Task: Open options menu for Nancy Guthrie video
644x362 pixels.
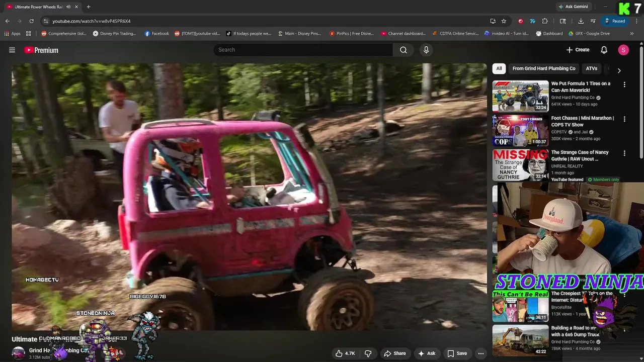Action: (624, 153)
